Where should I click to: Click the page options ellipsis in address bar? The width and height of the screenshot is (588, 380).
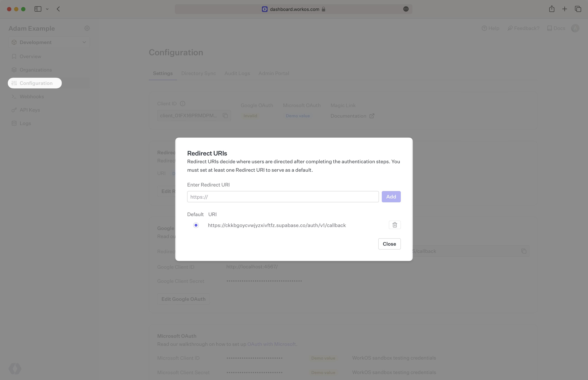pos(406,9)
